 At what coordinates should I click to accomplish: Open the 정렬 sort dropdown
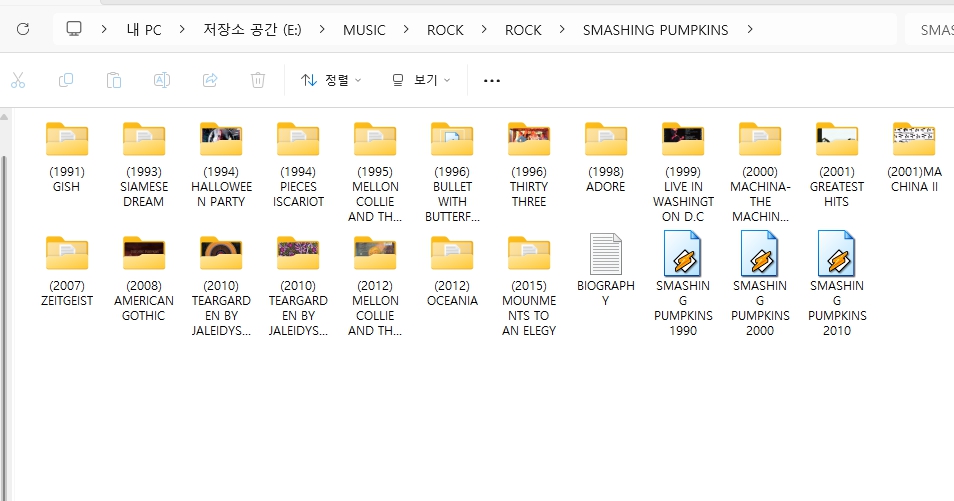tap(331, 80)
